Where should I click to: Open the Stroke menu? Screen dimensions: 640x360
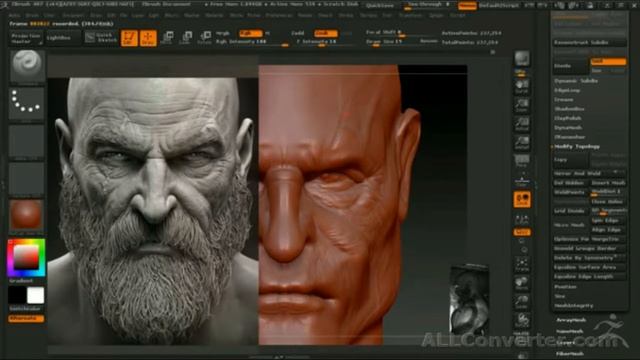[346, 16]
